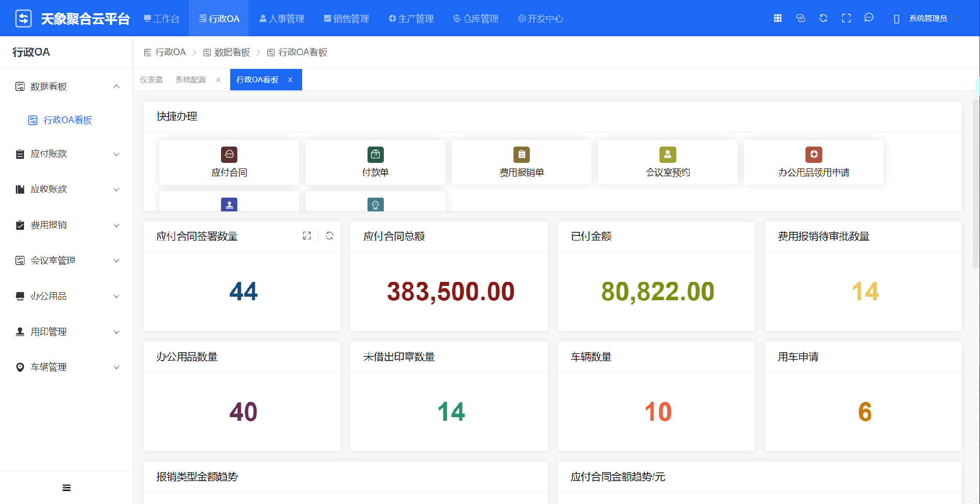Image resolution: width=980 pixels, height=504 pixels.
Task: Collapse the 数据看板 menu chevron
Action: [116, 86]
